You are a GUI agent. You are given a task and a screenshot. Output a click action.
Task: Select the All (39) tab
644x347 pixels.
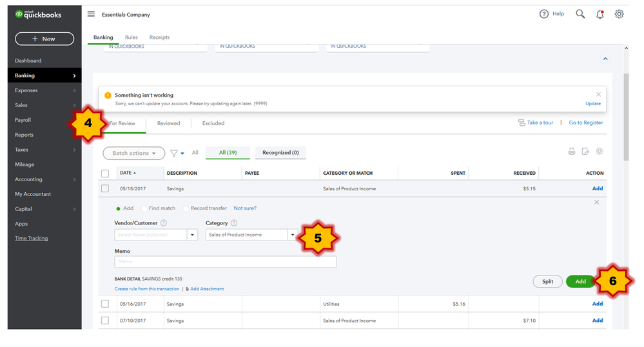tap(228, 152)
